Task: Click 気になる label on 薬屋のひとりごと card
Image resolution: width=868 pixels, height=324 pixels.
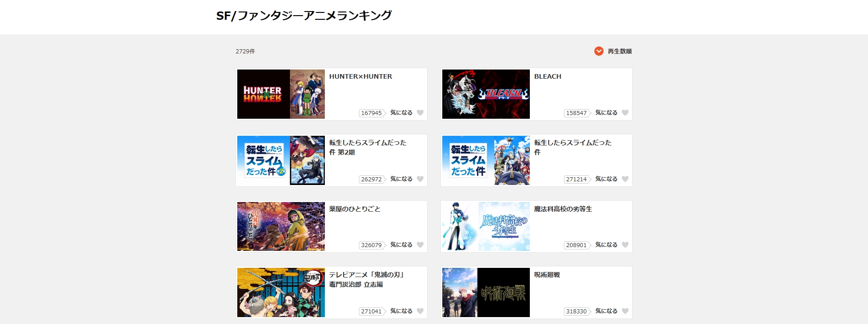Action: (x=401, y=245)
